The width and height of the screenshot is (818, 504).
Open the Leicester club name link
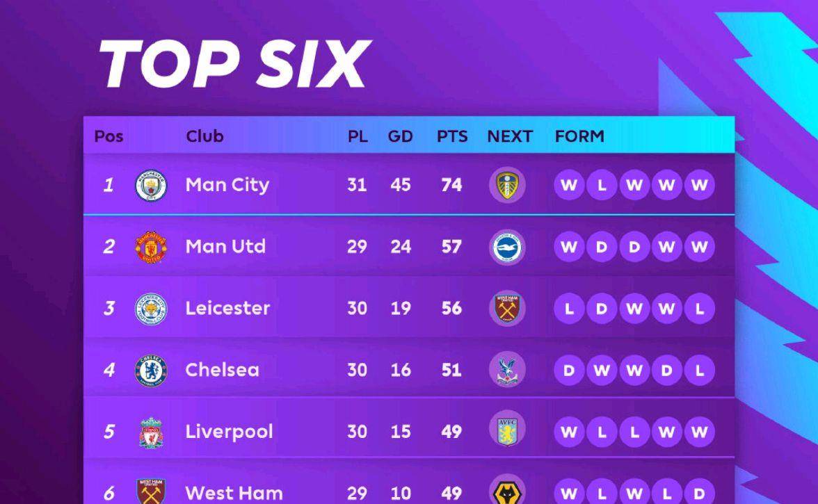pyautogui.click(x=227, y=308)
